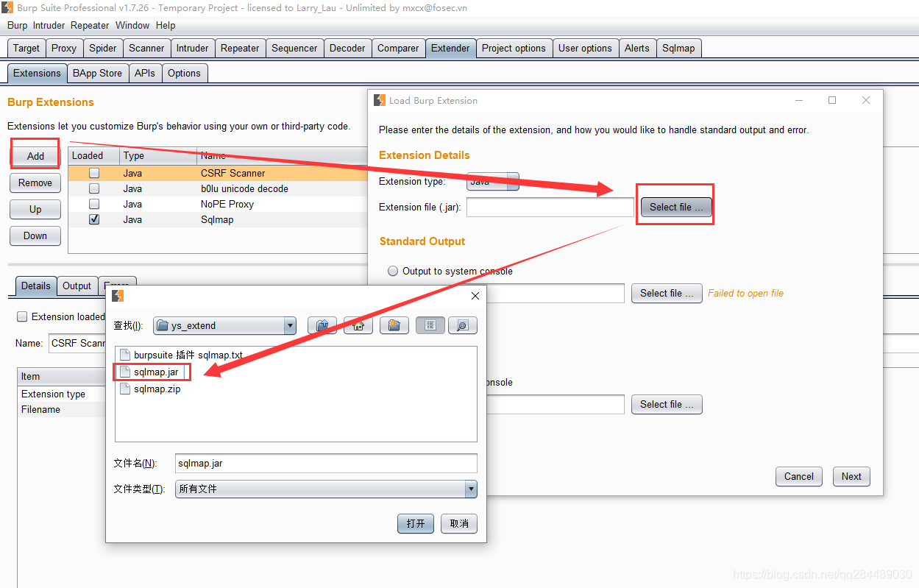Viewport: 919px width, 588px height.
Task: Switch file chooser to list view
Action: point(430,325)
